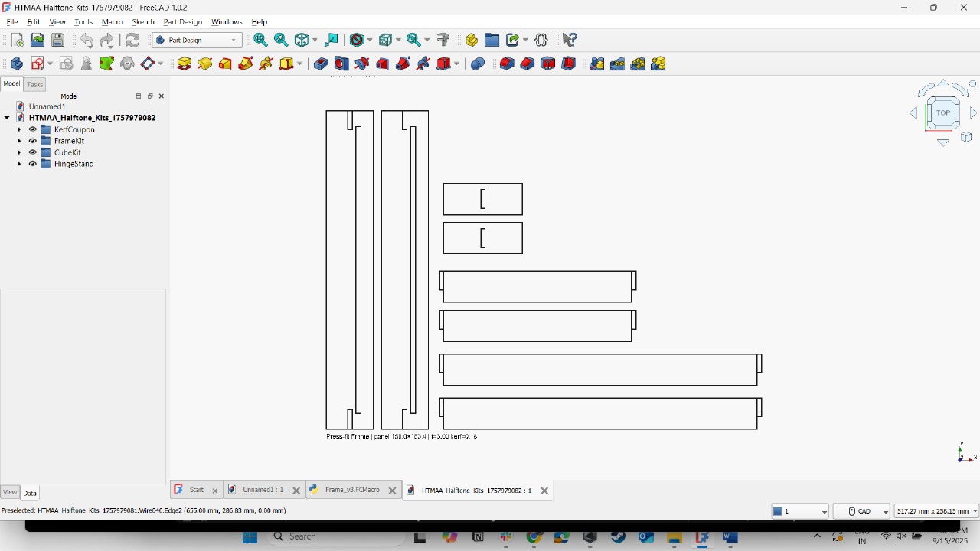Click the TOP face of navigation cube
The width and height of the screenshot is (980, 551).
[x=943, y=113]
